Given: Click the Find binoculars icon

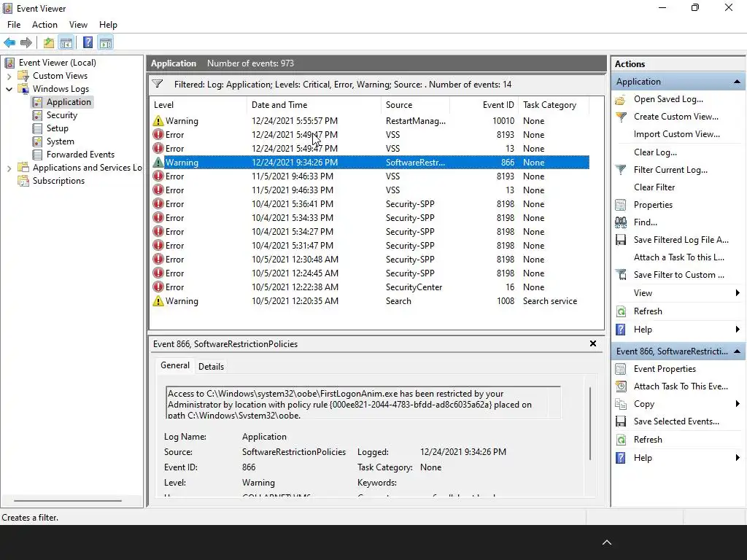Looking at the screenshot, I should tap(620, 222).
